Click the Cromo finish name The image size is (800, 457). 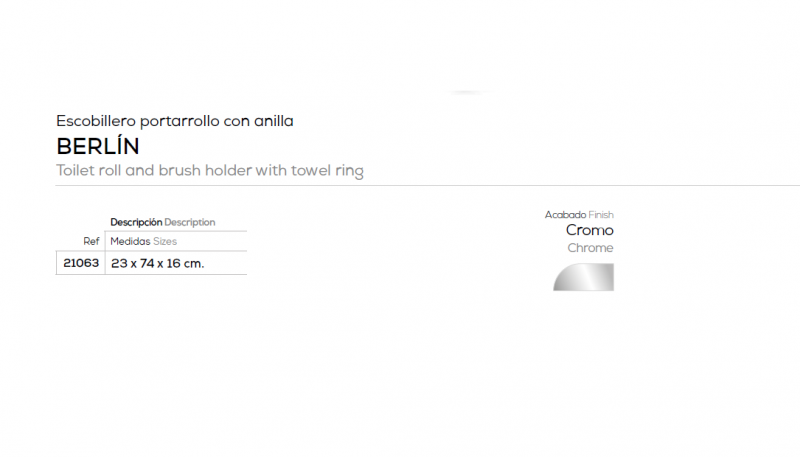[590, 230]
